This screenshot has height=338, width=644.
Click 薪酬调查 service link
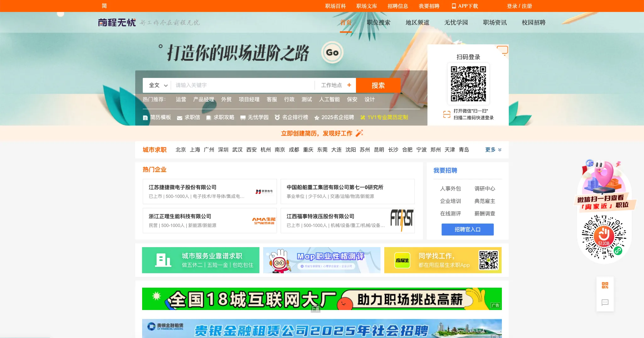[485, 213]
